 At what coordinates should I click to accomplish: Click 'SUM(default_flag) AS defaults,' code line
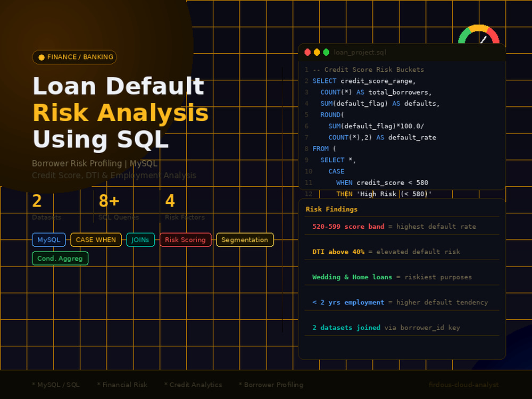380,103
